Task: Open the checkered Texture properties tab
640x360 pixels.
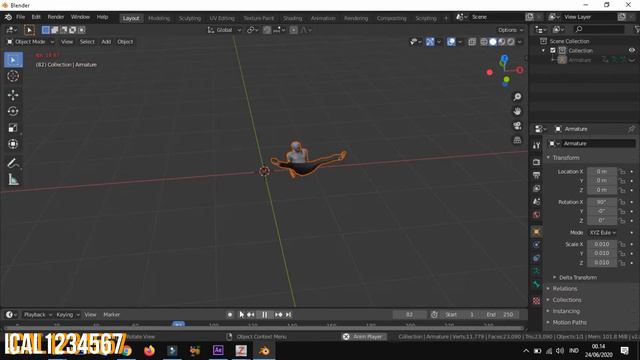Action: 536,301
